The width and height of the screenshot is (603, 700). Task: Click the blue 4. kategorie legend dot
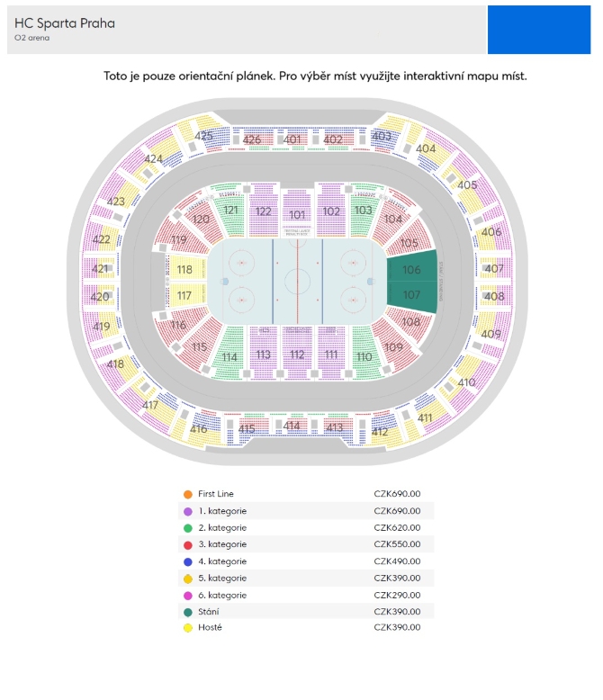tap(187, 561)
